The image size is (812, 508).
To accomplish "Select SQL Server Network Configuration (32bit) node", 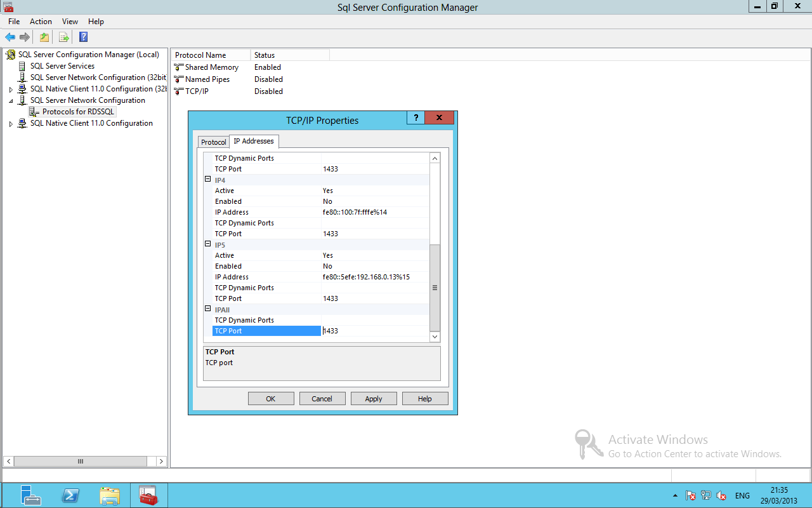I will (x=98, y=77).
